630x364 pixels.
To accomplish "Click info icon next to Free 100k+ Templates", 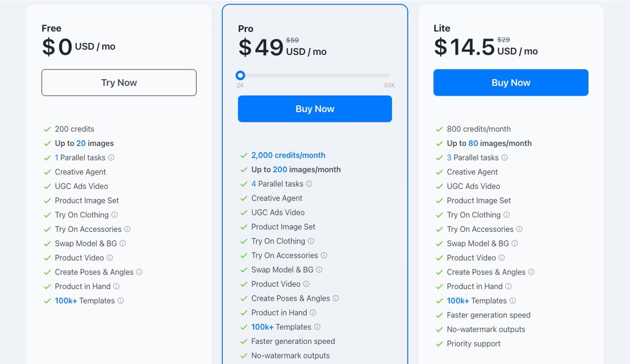I will click(x=120, y=301).
